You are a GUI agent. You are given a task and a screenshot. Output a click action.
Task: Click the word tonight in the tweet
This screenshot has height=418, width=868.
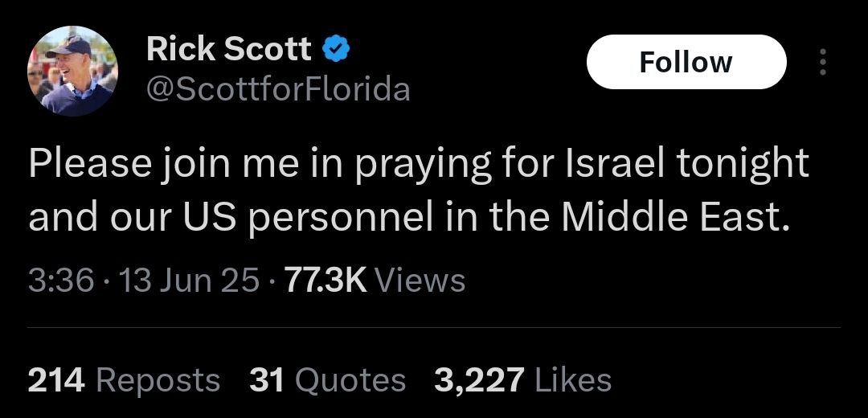click(742, 164)
